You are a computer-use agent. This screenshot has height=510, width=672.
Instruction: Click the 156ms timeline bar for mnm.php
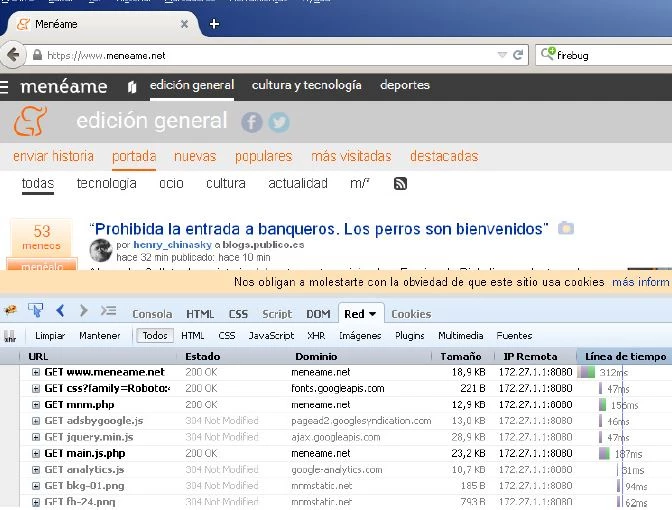603,405
